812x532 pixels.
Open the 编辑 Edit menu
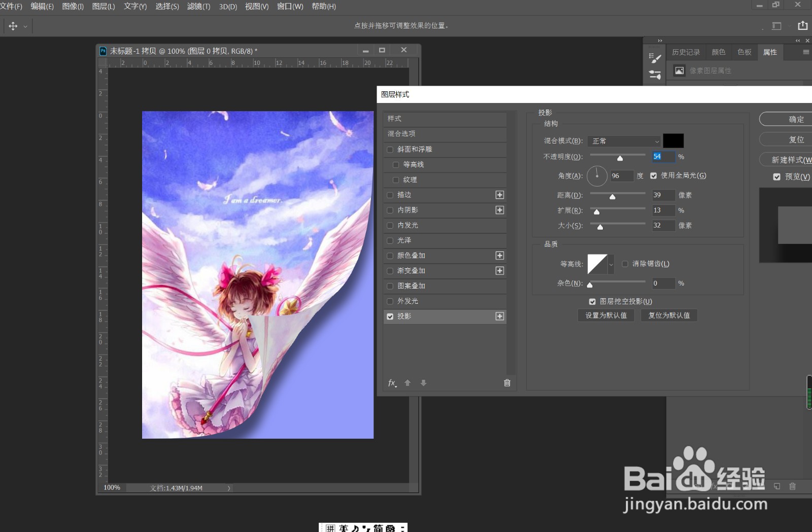42,6
